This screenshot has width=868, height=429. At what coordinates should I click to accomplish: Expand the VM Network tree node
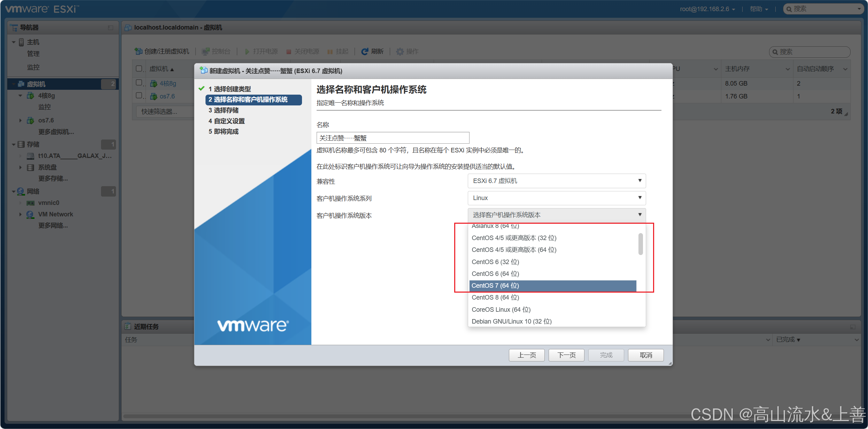click(x=20, y=214)
